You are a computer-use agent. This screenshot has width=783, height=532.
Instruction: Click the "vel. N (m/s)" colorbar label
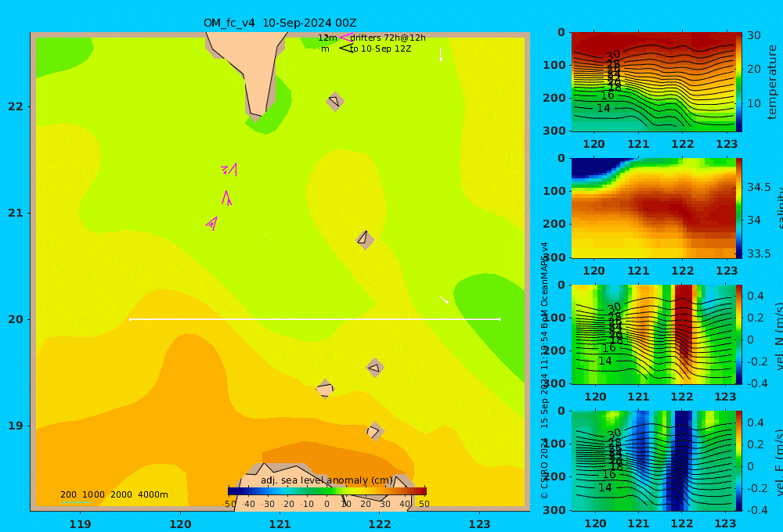778,336
